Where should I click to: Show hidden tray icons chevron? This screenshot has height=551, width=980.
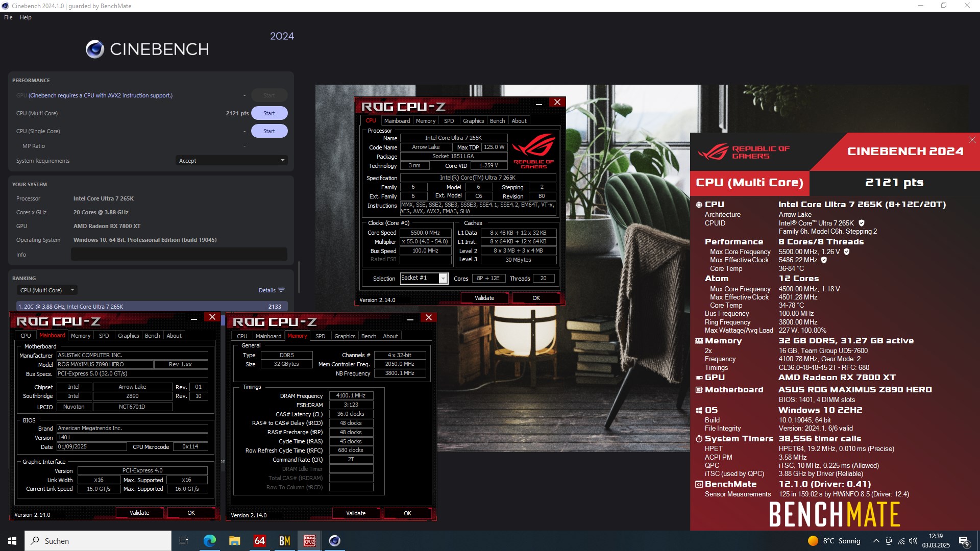click(876, 541)
